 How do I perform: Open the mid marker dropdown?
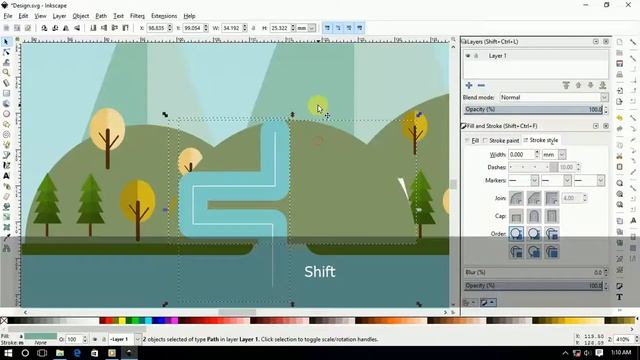[x=557, y=180]
